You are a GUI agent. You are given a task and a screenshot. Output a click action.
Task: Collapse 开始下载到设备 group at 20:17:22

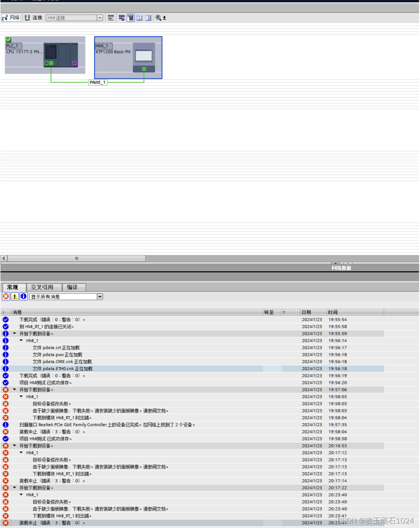pos(15,488)
